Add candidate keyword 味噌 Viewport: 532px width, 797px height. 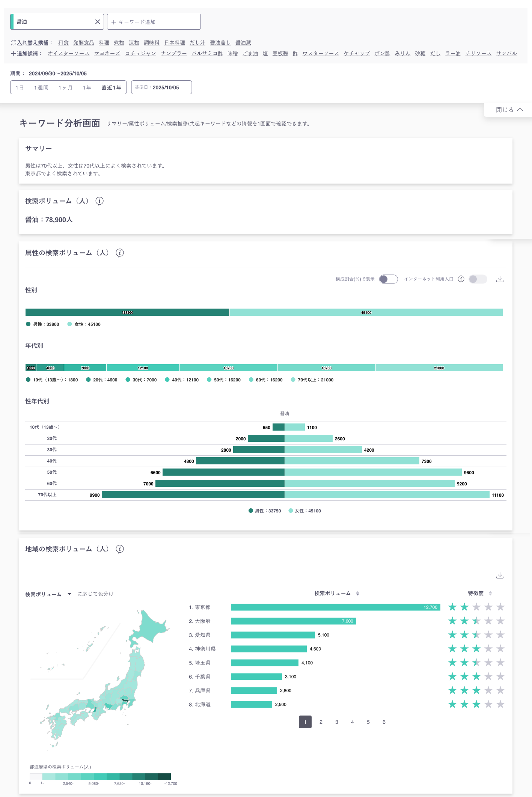pyautogui.click(x=233, y=54)
